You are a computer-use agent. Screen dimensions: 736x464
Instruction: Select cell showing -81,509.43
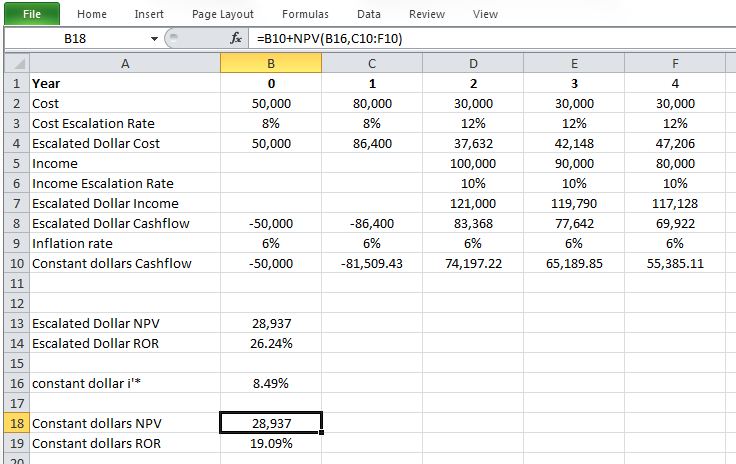pos(372,263)
